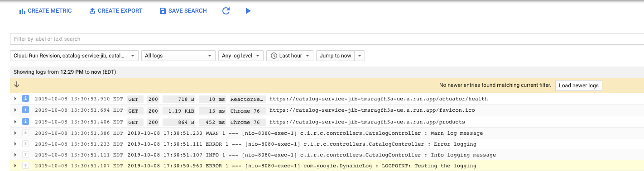This screenshot has width=644, height=171.
Task: Click info severity icon on favicon.ico row
Action: click(x=26, y=110)
